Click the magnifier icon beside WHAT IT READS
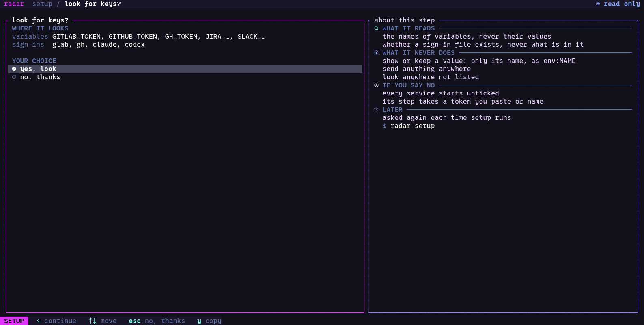The image size is (644, 325). coord(376,28)
